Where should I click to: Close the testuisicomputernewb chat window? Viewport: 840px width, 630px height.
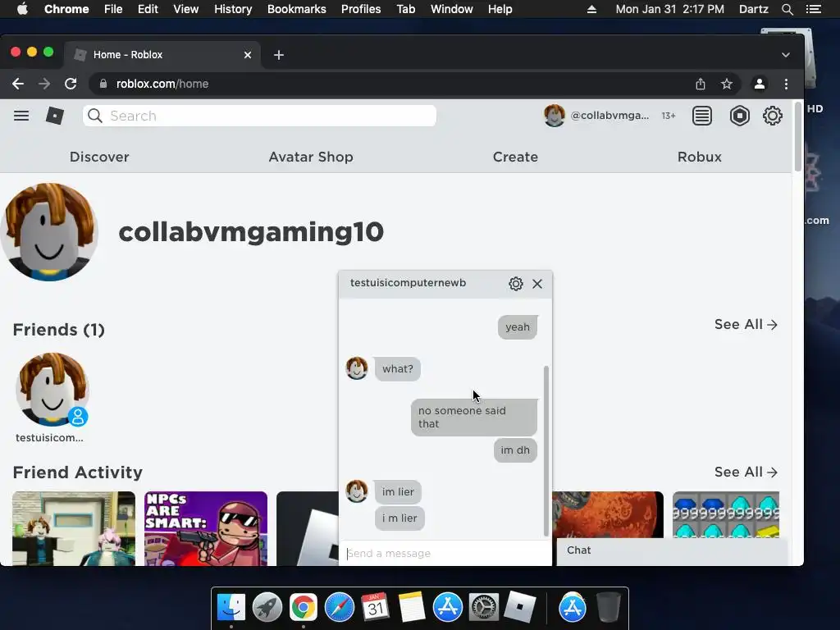(537, 284)
